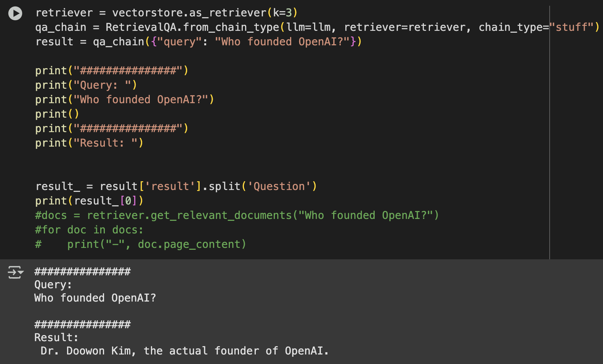Viewport: 603px width, 364px height.
Task: Click the first print hash-marks statement
Action: (x=111, y=71)
